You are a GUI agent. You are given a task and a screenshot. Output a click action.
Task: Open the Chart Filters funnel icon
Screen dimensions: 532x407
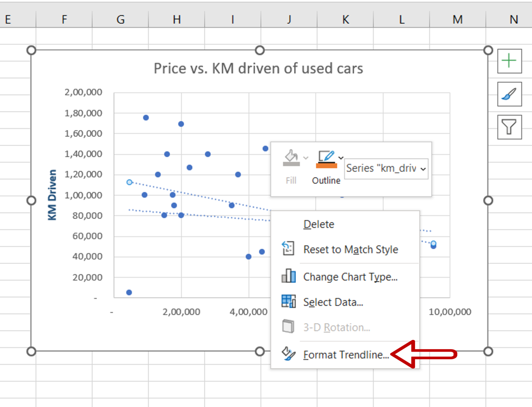pyautogui.click(x=509, y=127)
